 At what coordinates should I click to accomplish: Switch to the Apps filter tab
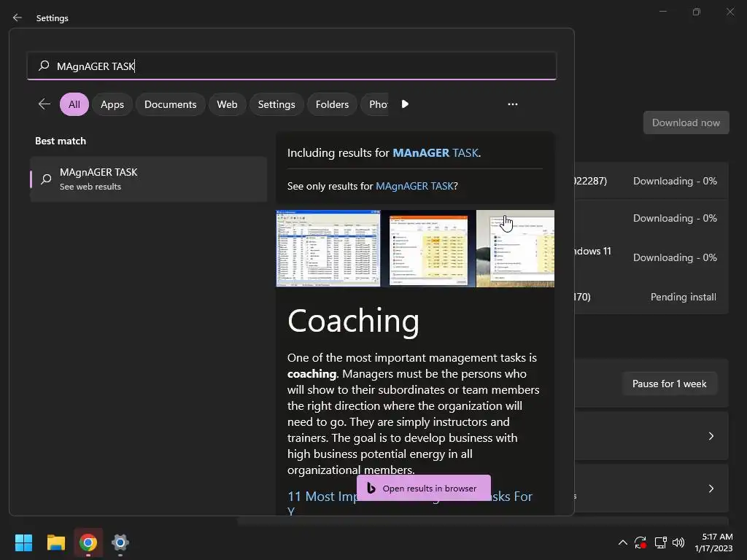tap(112, 104)
